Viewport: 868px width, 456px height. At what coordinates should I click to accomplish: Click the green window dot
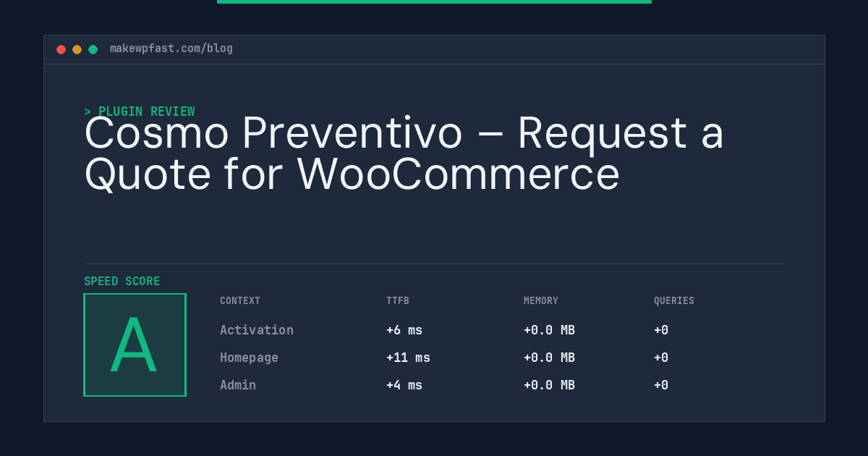[93, 49]
